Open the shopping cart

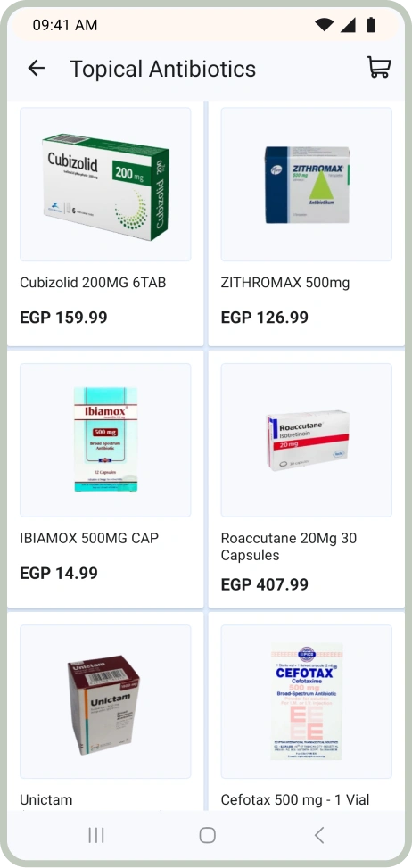[379, 68]
